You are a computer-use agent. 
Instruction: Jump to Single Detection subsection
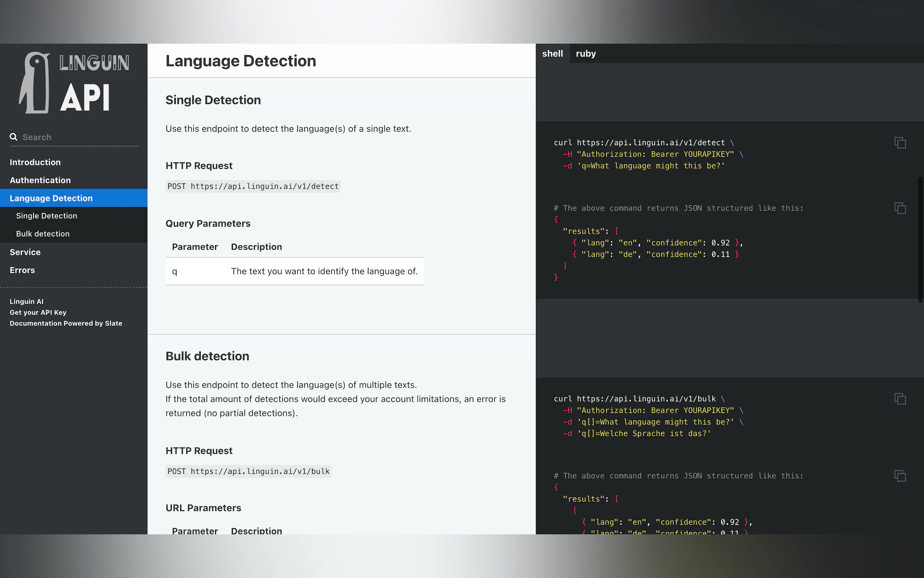(47, 215)
